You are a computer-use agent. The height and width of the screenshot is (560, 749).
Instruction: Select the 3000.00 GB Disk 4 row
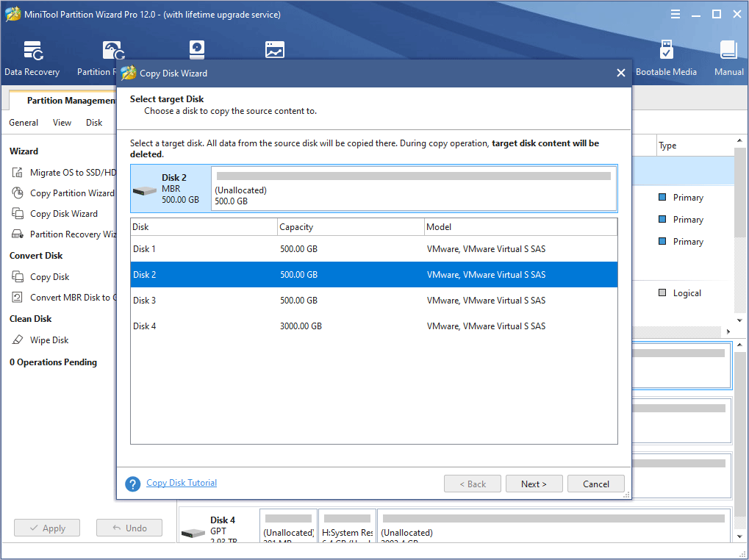(374, 326)
